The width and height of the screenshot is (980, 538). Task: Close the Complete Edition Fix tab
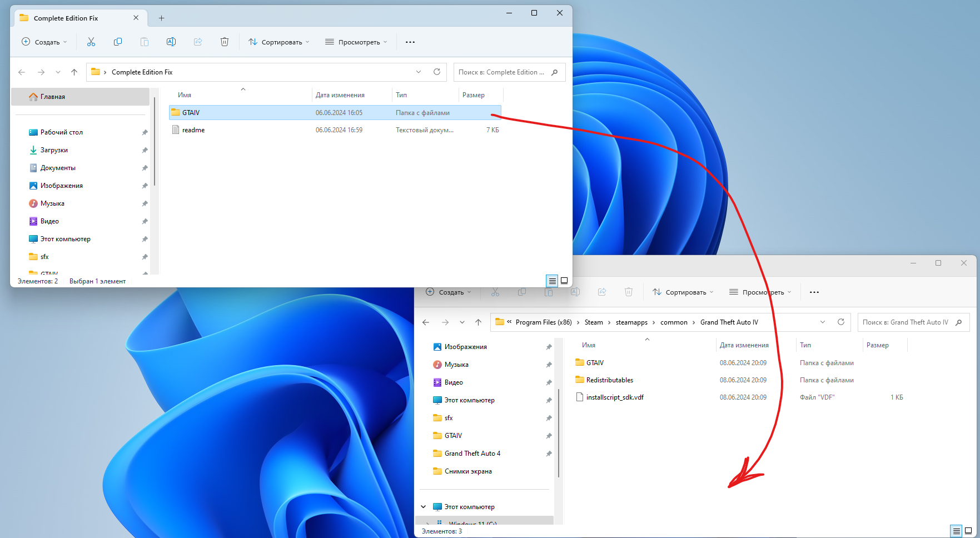136,18
